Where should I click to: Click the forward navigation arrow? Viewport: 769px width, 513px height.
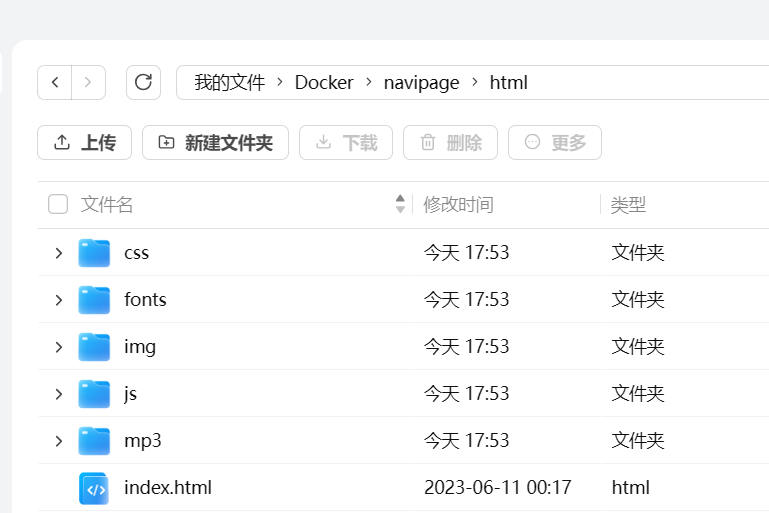(x=88, y=82)
